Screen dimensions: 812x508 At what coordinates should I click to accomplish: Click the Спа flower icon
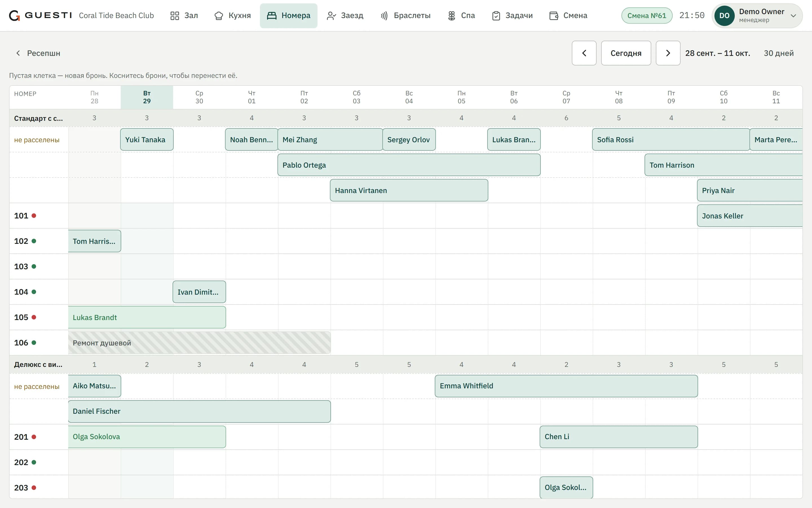click(x=452, y=16)
